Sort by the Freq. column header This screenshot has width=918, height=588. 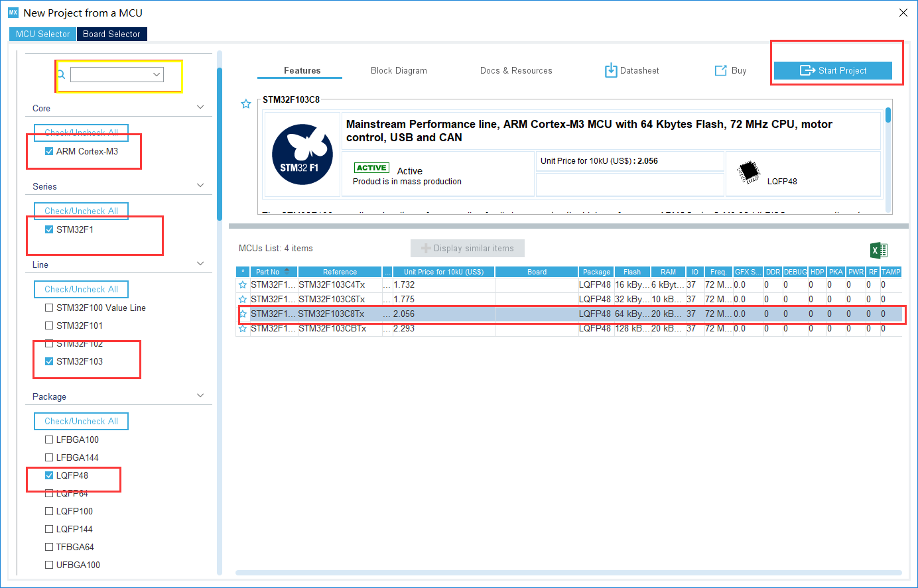(x=718, y=272)
